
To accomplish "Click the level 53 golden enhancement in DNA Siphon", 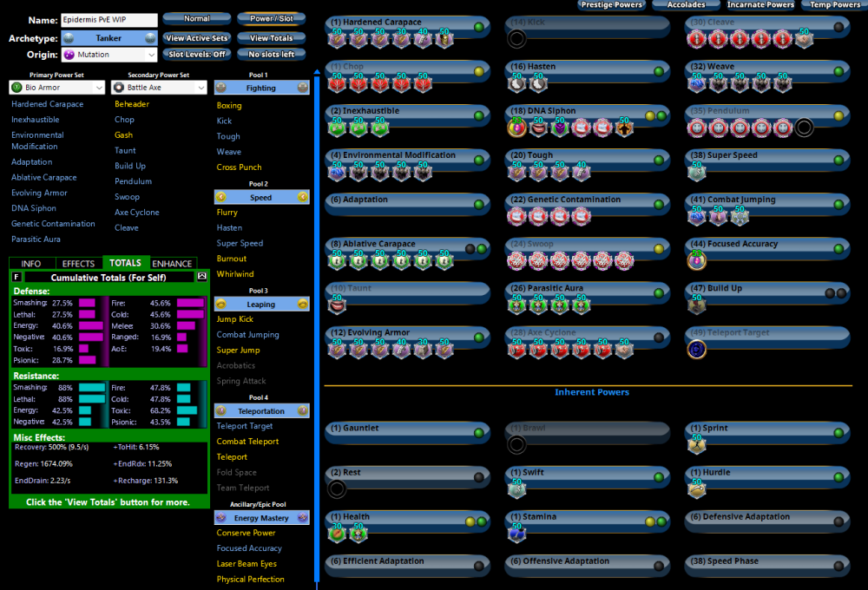I will 516,128.
